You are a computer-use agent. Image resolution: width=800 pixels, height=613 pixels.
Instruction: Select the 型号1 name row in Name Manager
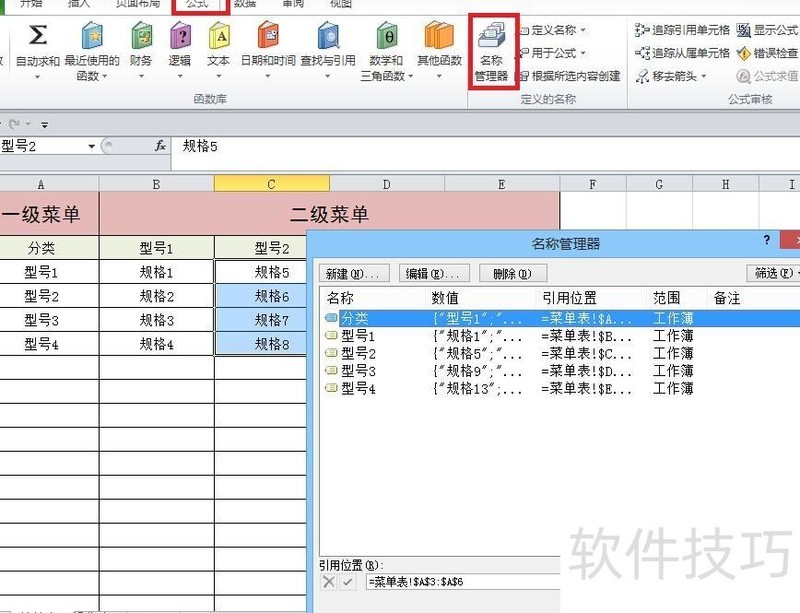point(561,336)
